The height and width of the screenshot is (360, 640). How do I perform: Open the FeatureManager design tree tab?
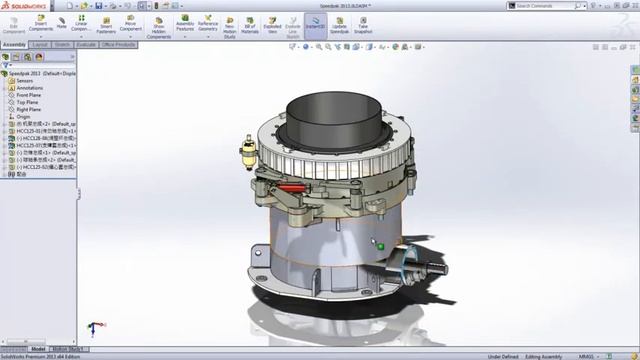pos(6,57)
